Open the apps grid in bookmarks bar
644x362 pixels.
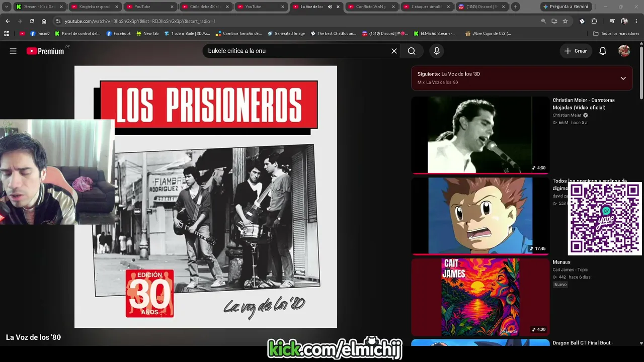(7, 34)
